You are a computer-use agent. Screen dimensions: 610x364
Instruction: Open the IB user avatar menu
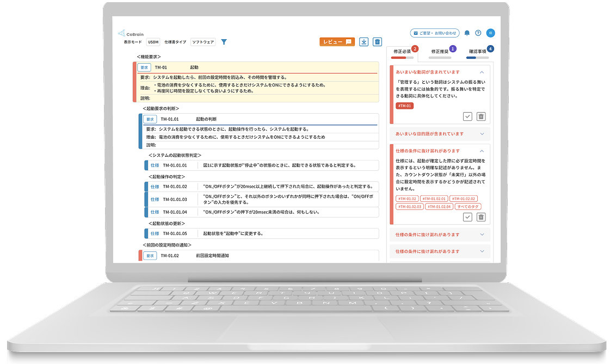pos(490,33)
